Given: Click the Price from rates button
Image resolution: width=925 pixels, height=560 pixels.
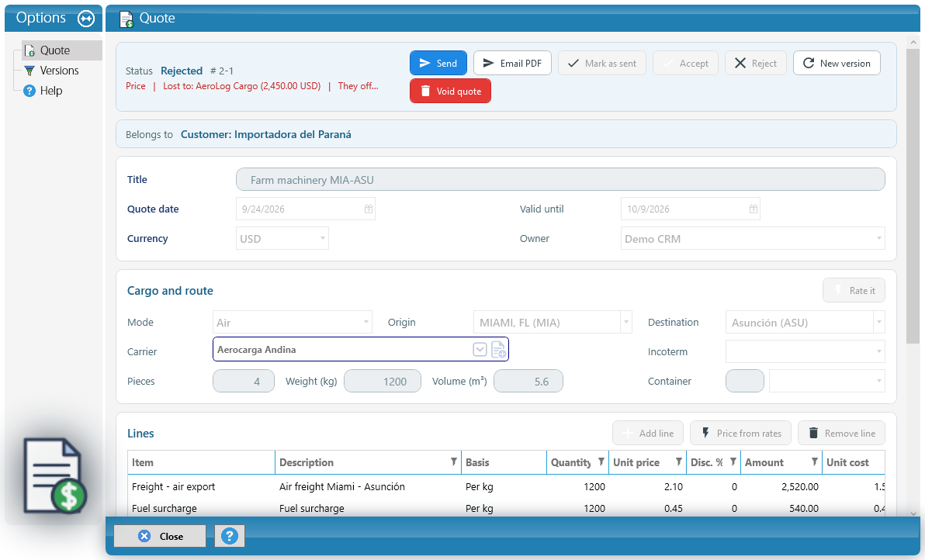Looking at the screenshot, I should coord(740,433).
